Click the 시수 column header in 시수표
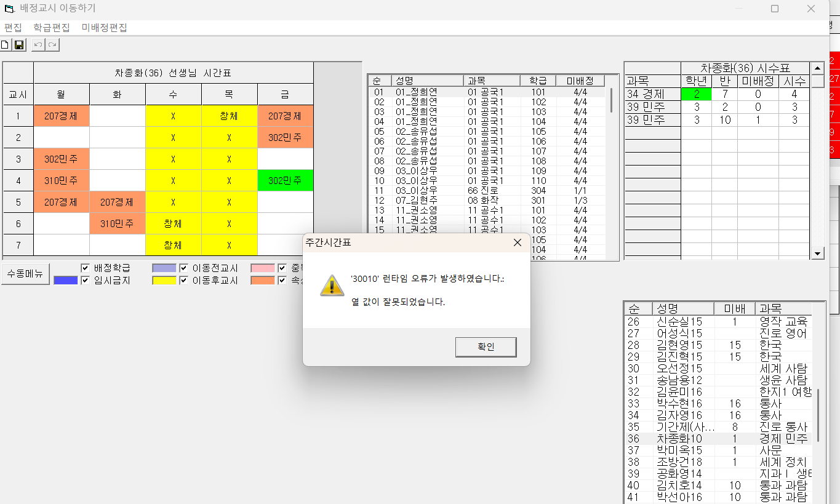Viewport: 840px width, 504px height. tap(794, 81)
